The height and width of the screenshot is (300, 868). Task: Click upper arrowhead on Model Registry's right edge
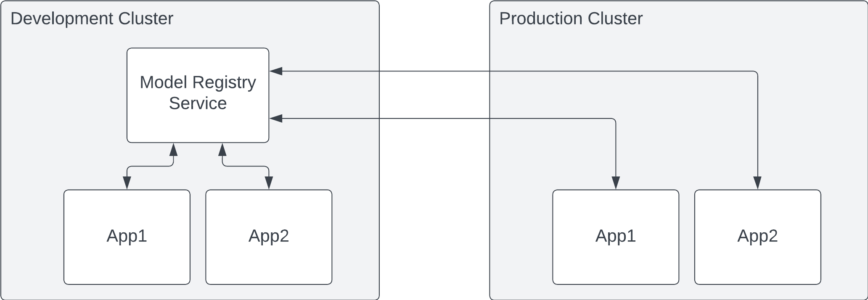pyautogui.click(x=276, y=71)
